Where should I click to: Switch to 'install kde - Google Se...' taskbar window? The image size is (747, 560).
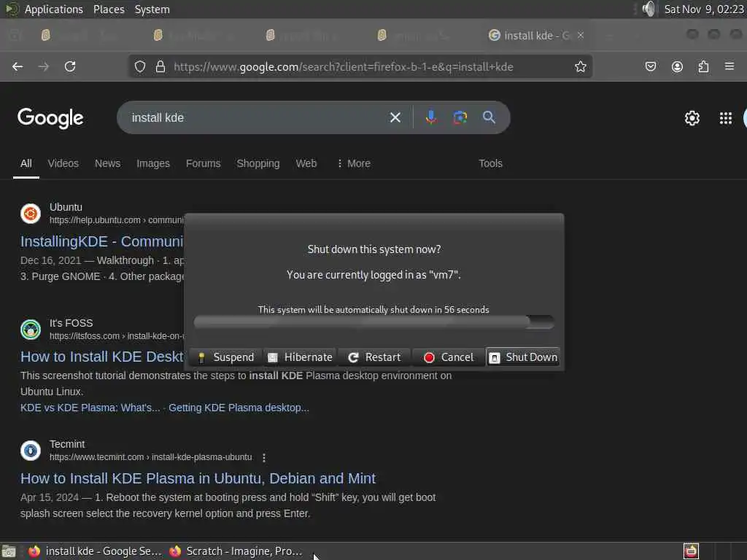[95, 551]
